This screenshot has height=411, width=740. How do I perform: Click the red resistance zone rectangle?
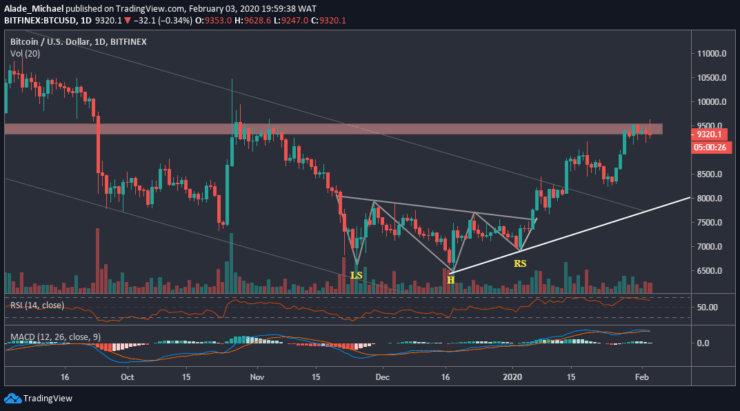point(333,129)
